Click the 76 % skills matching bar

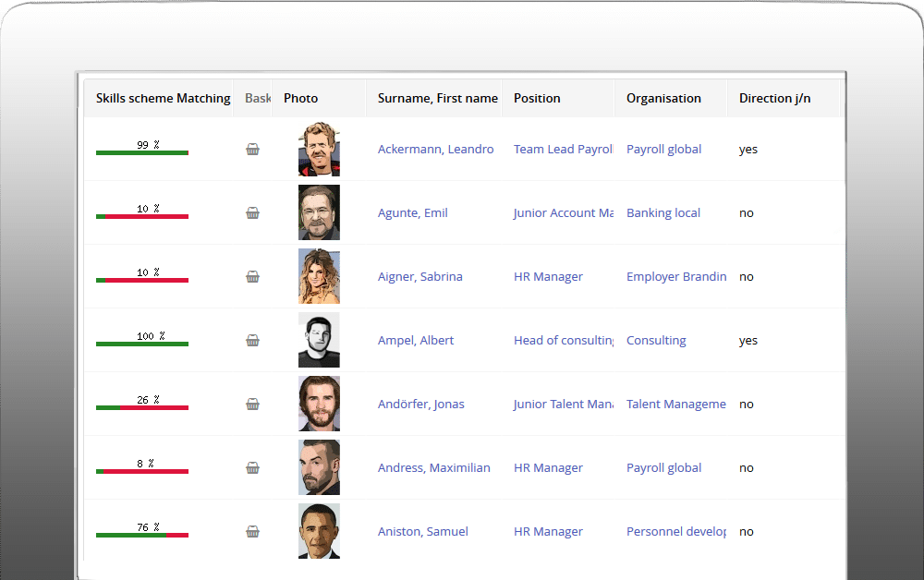142,536
